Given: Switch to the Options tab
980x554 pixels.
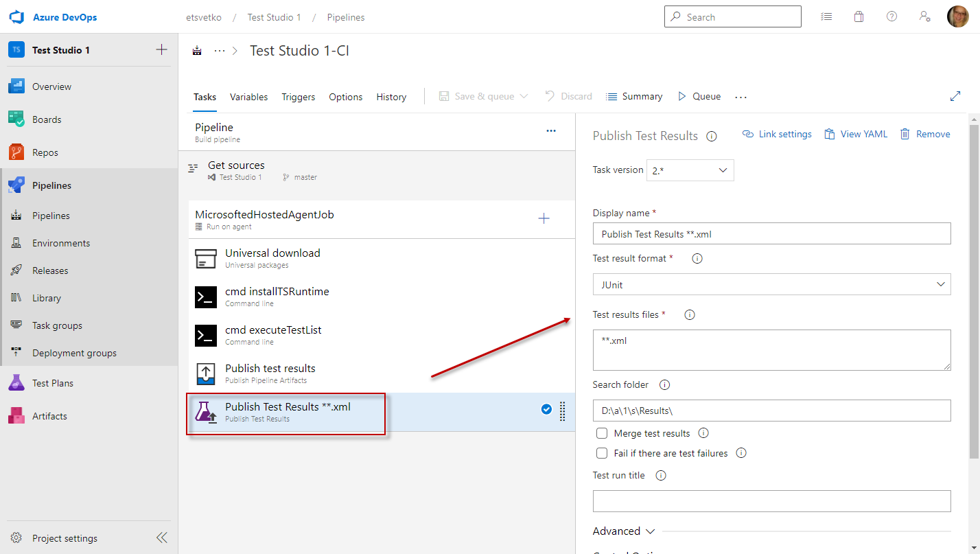Looking at the screenshot, I should click(x=346, y=97).
